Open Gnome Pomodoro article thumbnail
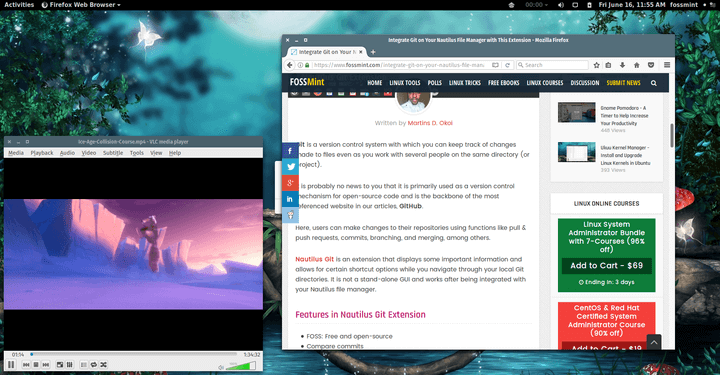The width and height of the screenshot is (720, 375). 576,112
